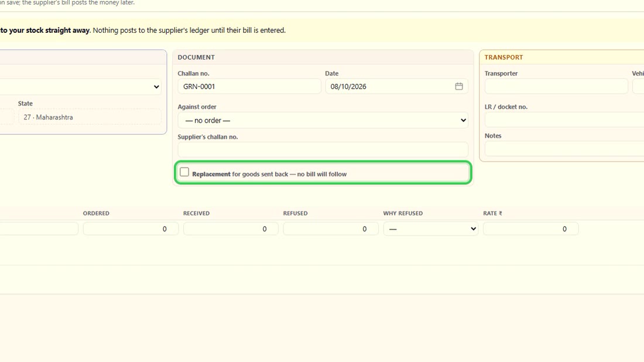Click the Challan no. field showing GRN-0001

249,86
